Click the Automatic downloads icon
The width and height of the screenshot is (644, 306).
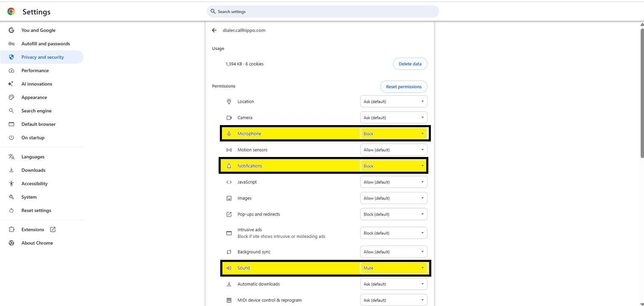pos(229,284)
